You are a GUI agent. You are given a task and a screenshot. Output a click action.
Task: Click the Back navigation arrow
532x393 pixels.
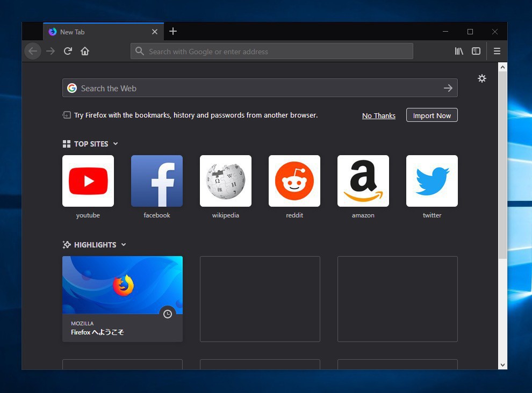pyautogui.click(x=33, y=51)
